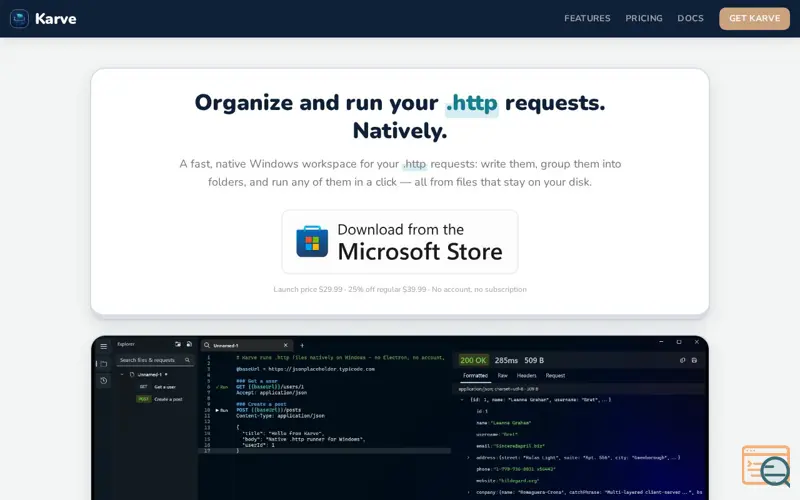The width and height of the screenshot is (800, 500).
Task: Click the 509 B response size
Action: [x=534, y=360]
